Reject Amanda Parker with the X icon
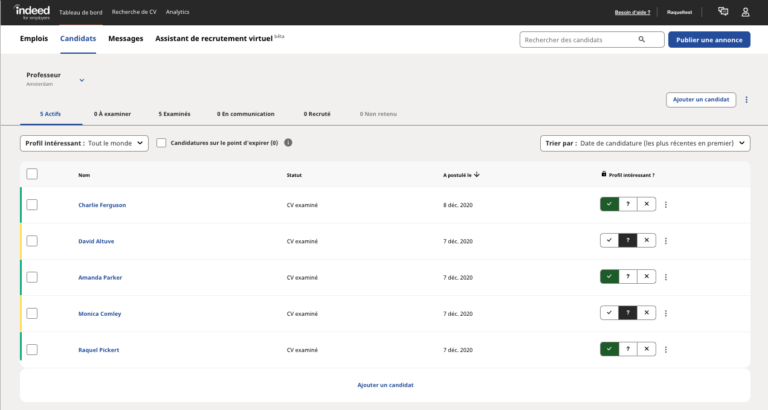 point(647,277)
